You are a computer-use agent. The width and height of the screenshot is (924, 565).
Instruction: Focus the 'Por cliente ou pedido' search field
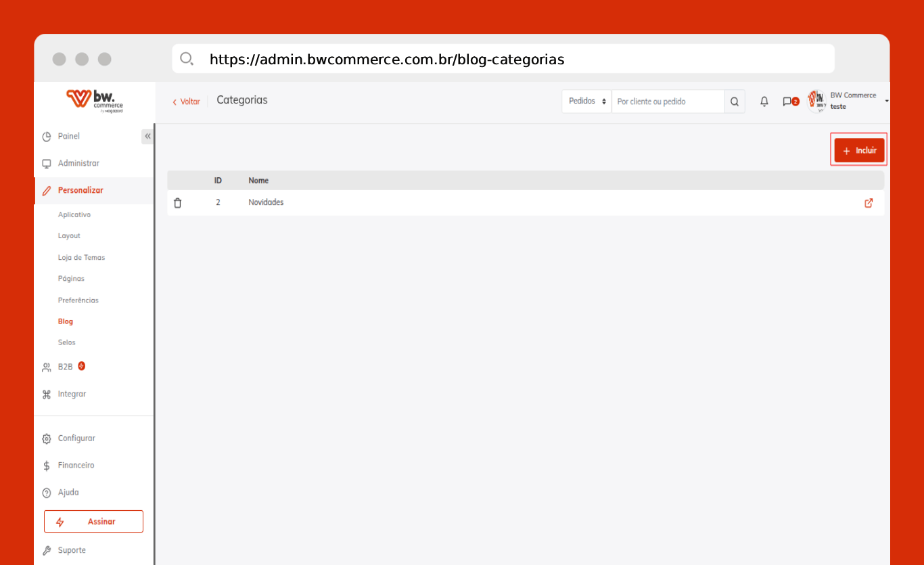click(668, 101)
